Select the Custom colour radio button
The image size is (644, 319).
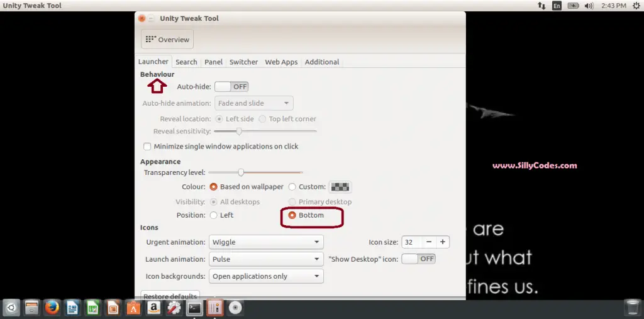click(x=292, y=187)
